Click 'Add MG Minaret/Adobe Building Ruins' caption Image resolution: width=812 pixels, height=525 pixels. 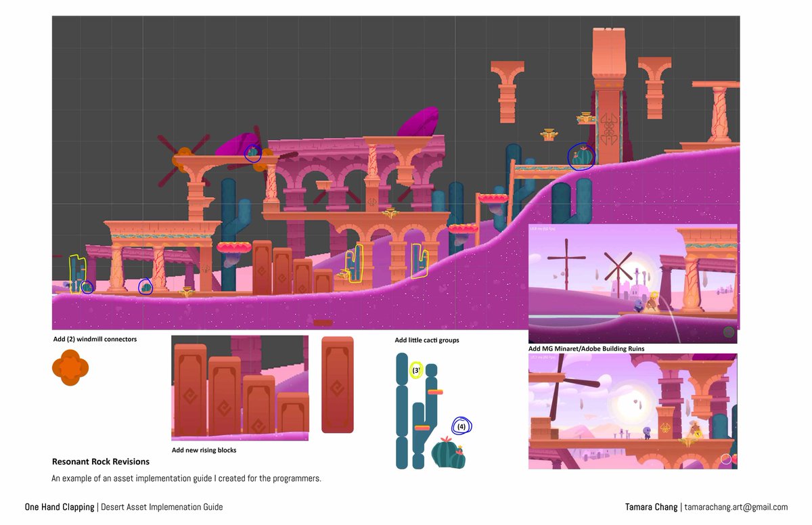(586, 348)
